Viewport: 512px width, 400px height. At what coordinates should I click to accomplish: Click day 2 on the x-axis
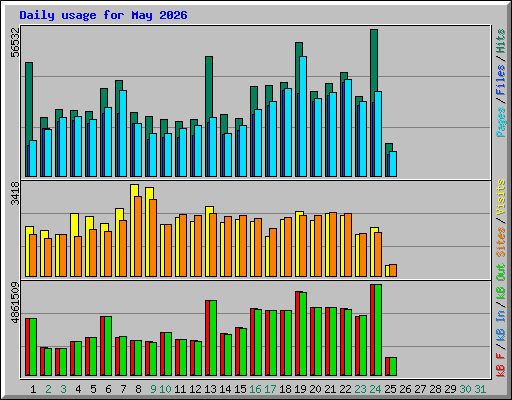click(48, 389)
